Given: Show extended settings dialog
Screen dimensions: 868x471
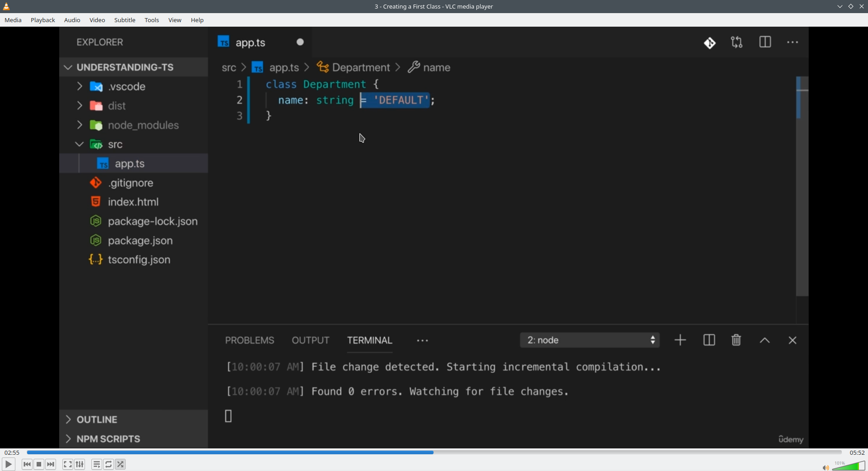Looking at the screenshot, I should (80, 464).
